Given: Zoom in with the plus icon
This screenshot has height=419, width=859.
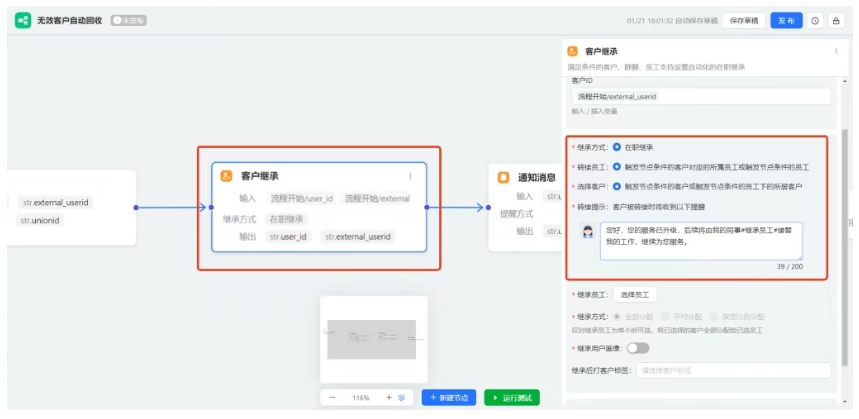Looking at the screenshot, I should coord(389,398).
